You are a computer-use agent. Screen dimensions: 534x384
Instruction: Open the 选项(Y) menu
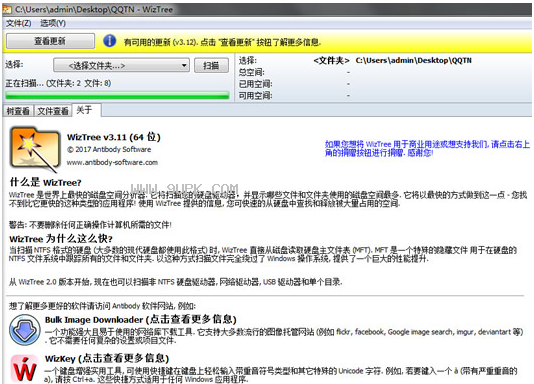pyautogui.click(x=53, y=23)
